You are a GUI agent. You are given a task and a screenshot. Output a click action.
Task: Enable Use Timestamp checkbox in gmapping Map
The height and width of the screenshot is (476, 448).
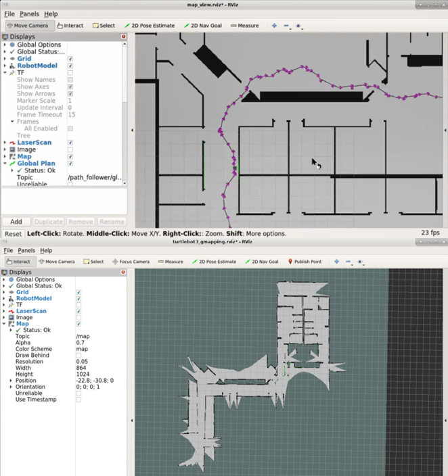point(79,400)
